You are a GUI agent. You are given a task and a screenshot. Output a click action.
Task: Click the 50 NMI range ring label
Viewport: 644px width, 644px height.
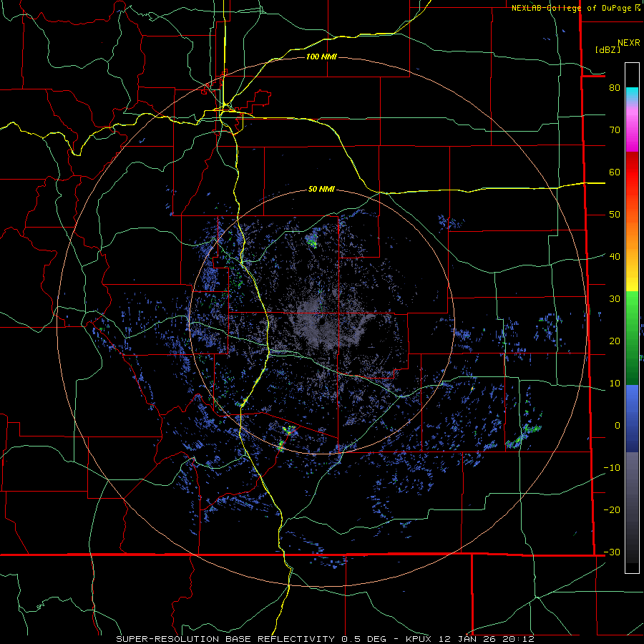click(x=321, y=189)
